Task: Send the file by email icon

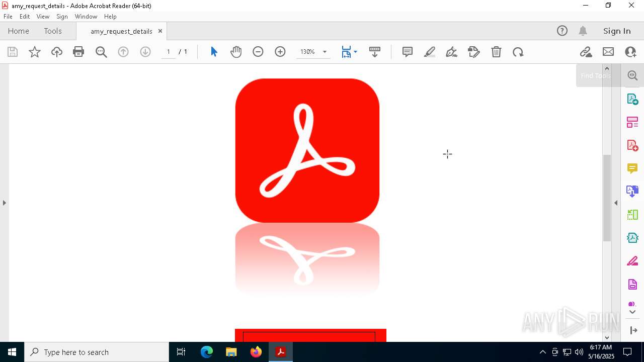Action: 608,52
